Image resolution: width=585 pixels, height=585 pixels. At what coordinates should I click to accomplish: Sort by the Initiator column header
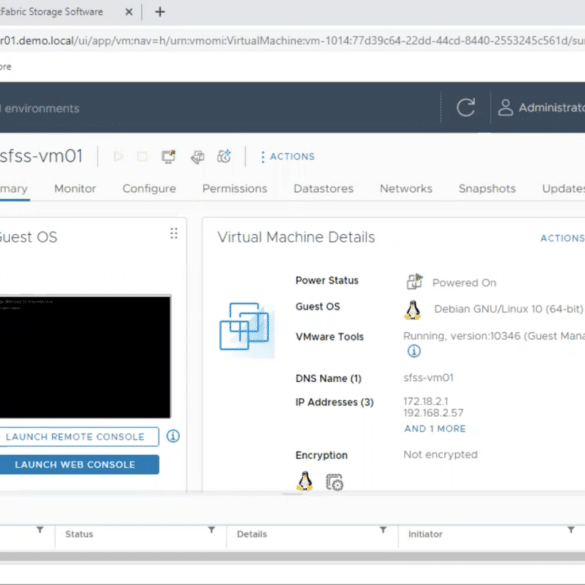tap(425, 534)
